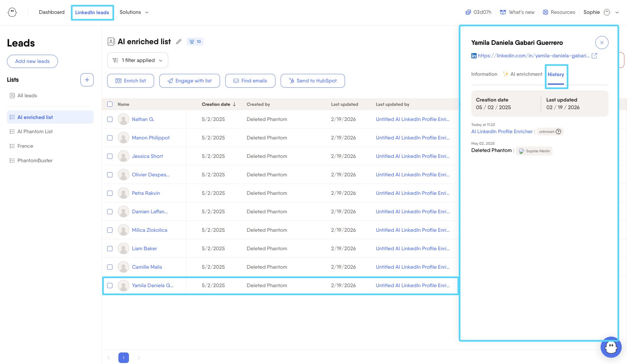The height and width of the screenshot is (364, 627).
Task: Check the Damien Laffan row checkbox
Action: (x=110, y=212)
